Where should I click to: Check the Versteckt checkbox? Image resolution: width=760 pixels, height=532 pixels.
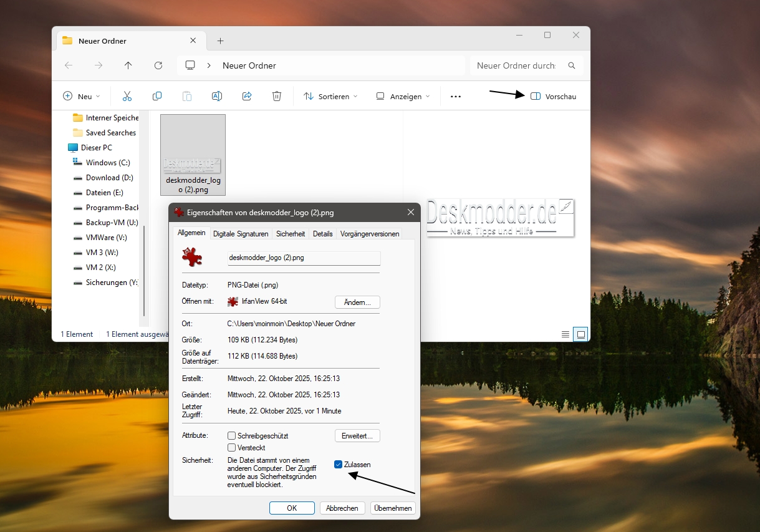click(232, 448)
